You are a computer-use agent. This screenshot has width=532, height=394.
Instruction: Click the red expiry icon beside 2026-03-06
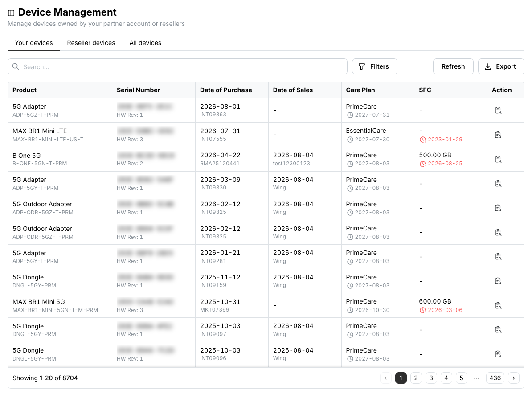tap(423, 310)
